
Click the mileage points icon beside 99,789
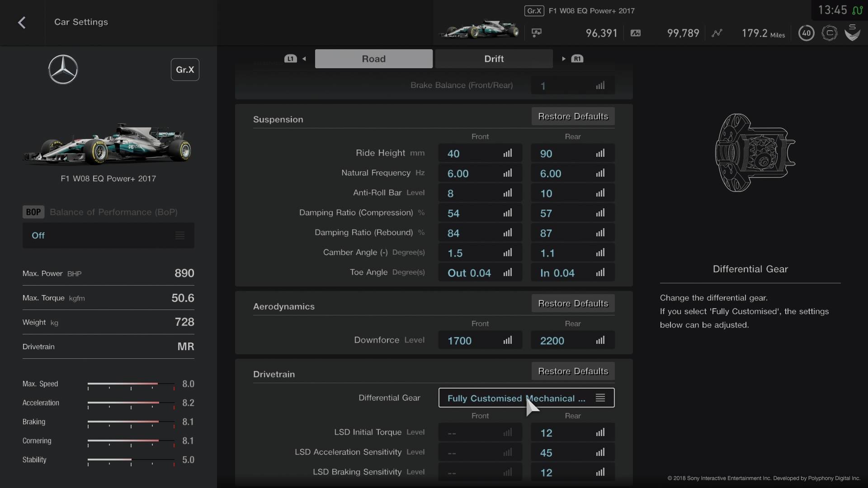pos(636,33)
